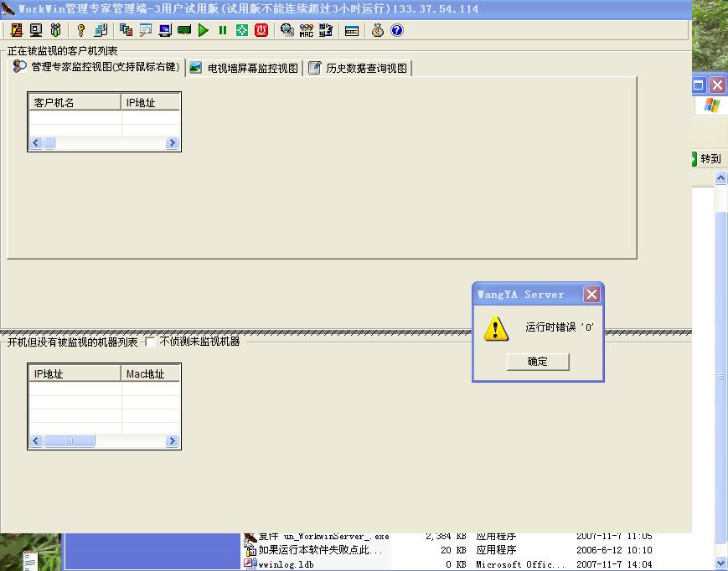Click the stacked servers copy icon
This screenshot has width=728, height=571.
pyautogui.click(x=126, y=31)
